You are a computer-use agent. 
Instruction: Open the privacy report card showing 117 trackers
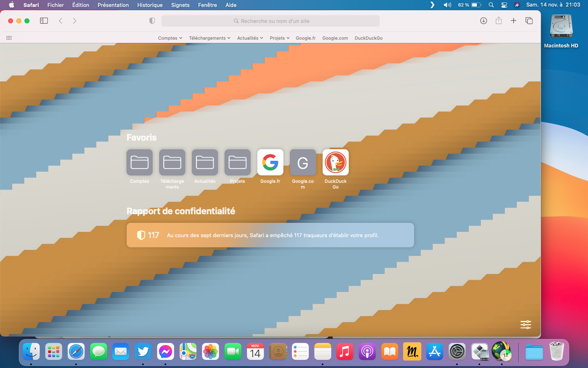270,235
